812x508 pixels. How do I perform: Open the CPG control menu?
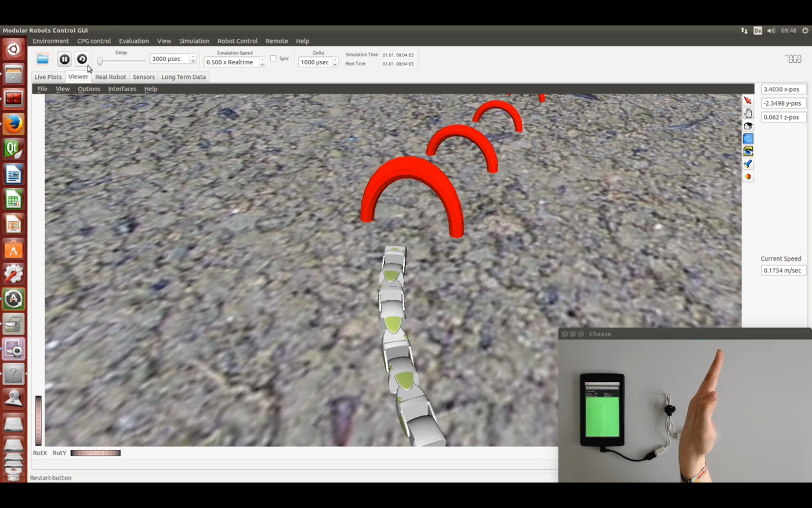[94, 41]
